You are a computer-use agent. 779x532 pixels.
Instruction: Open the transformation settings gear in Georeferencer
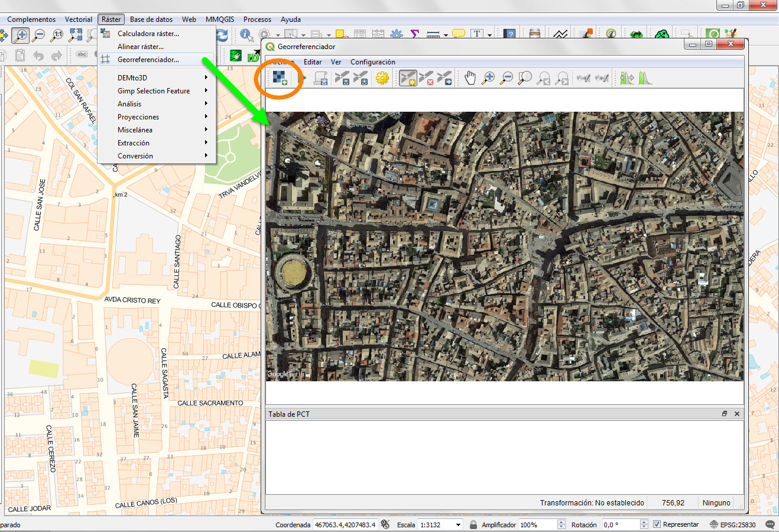point(381,77)
